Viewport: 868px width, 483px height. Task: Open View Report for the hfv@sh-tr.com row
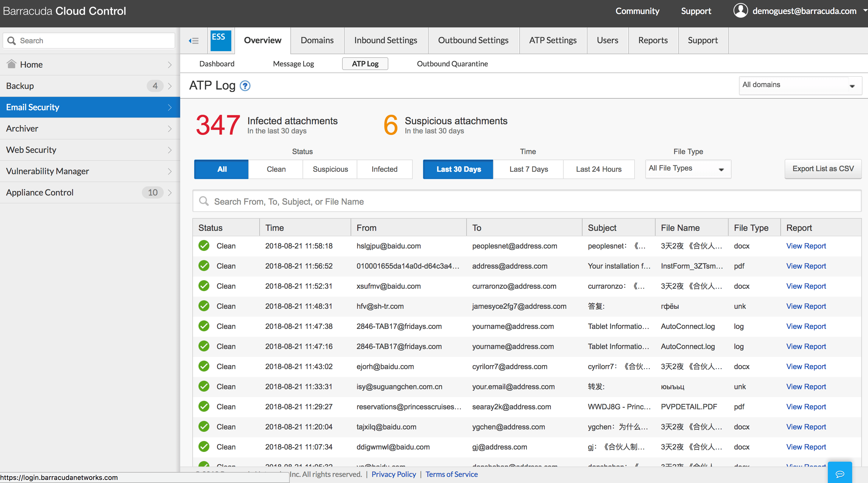pos(806,306)
